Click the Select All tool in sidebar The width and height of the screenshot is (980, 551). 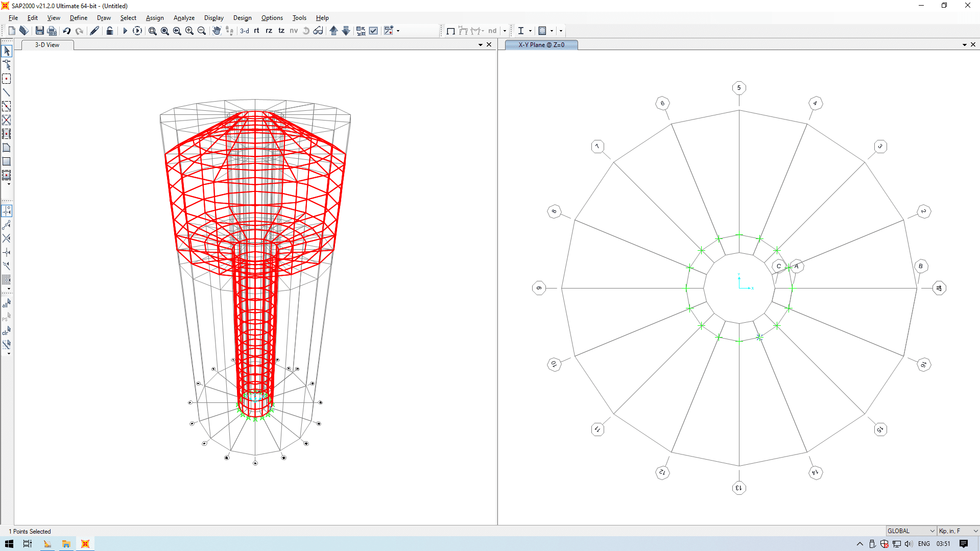coord(7,304)
